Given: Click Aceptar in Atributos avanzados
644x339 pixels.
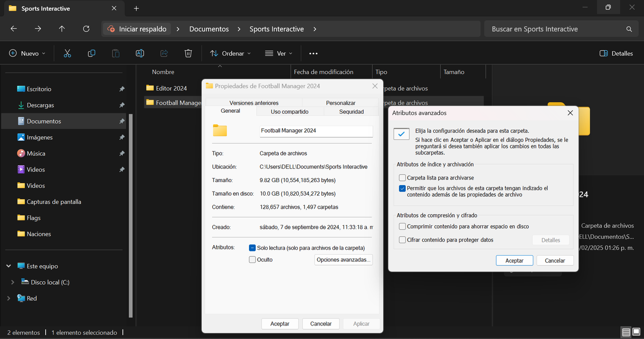Looking at the screenshot, I should point(514,261).
